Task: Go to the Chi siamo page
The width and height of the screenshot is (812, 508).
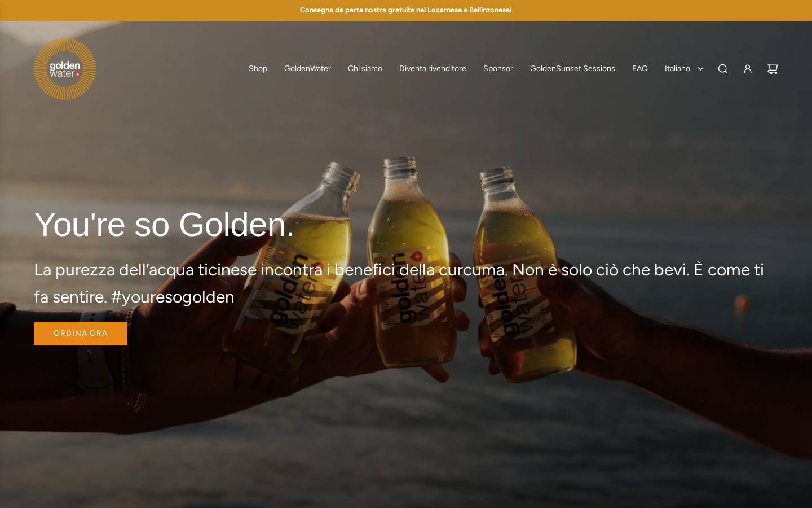Action: (365, 69)
